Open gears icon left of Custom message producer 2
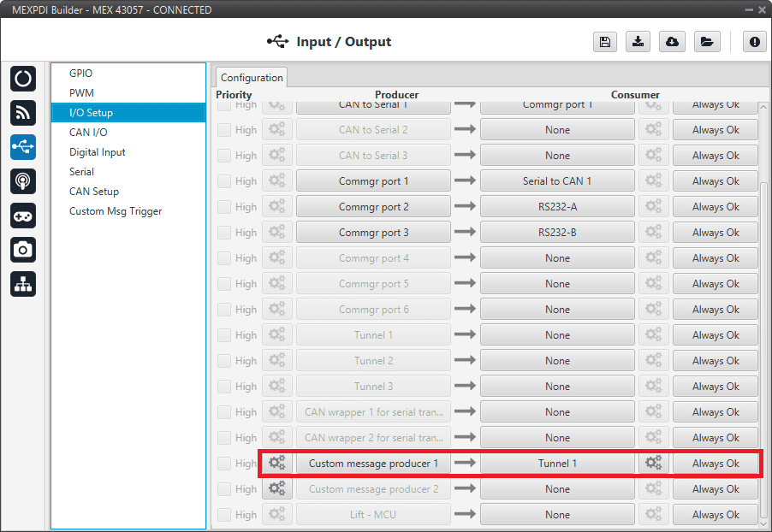772x532 pixels. coord(277,488)
